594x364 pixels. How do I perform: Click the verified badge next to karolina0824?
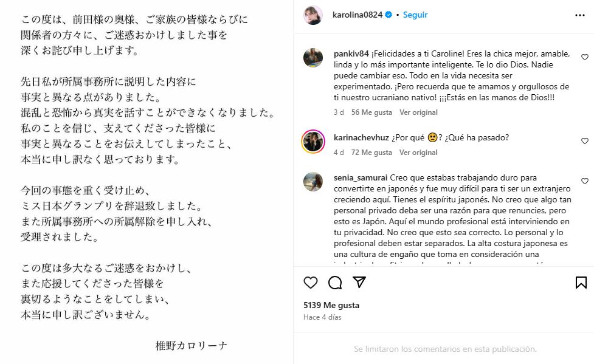pos(388,15)
